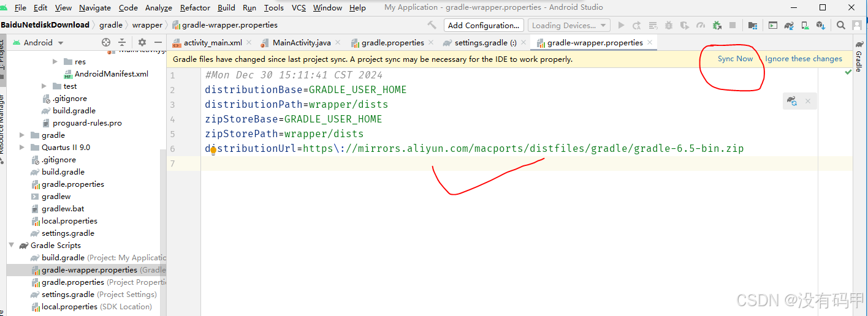The height and width of the screenshot is (316, 868).
Task: Expand the Quartus II 9.0 folder arrow
Action: click(22, 148)
